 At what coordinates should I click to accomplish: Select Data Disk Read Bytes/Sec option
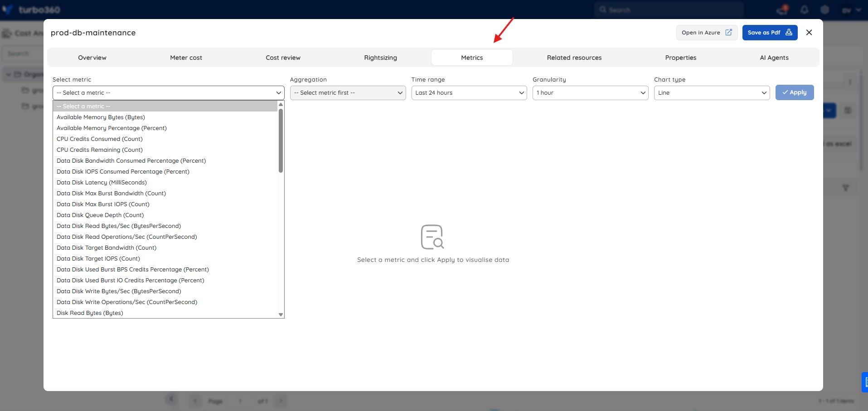pos(165,226)
